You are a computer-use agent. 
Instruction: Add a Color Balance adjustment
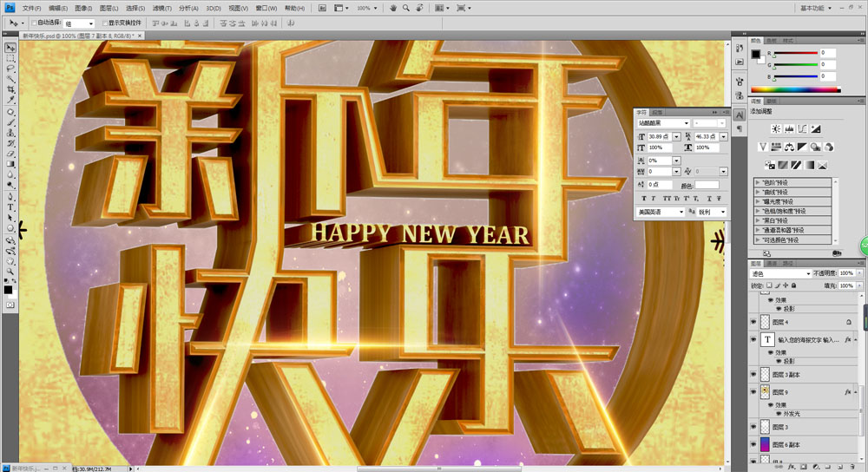789,147
